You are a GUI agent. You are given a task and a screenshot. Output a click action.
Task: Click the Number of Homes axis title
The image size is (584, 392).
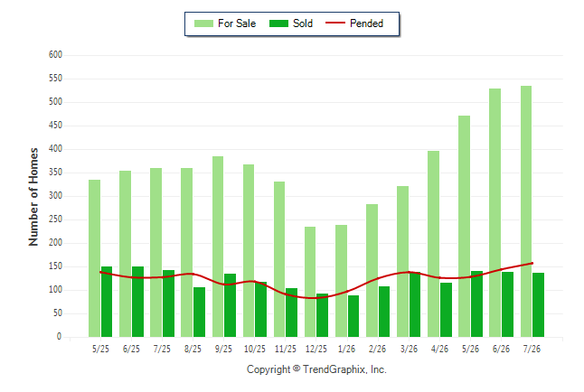coord(33,197)
